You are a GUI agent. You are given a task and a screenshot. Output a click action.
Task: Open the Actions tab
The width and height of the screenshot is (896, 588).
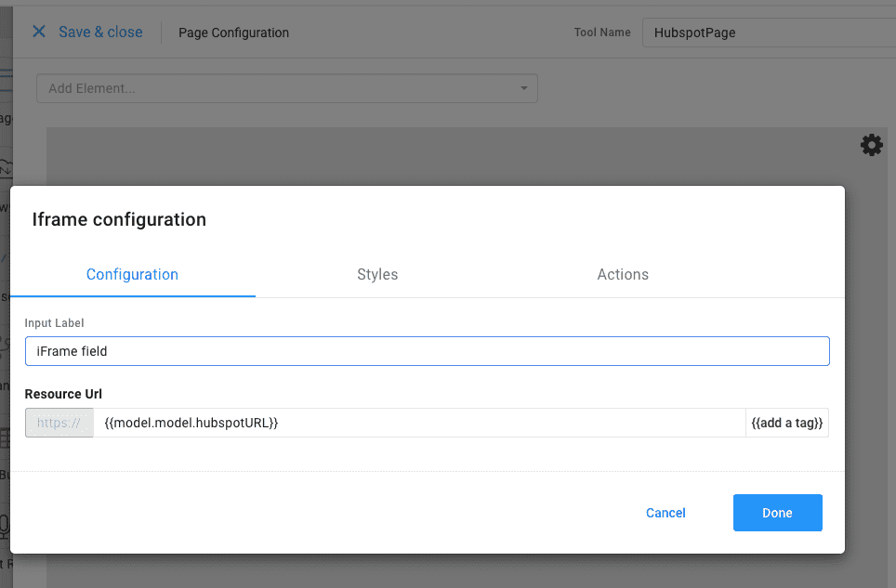pos(623,274)
